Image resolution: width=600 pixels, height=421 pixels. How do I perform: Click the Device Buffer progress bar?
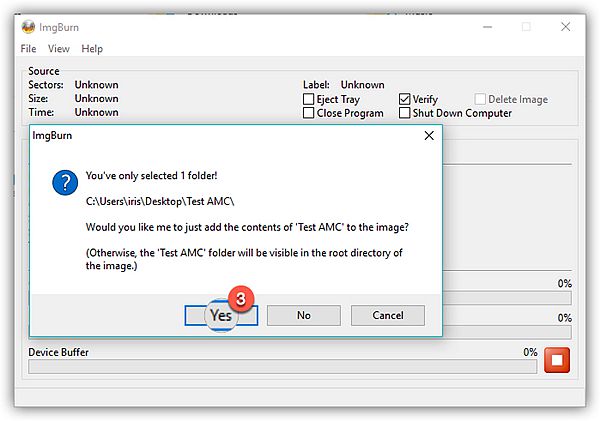pyautogui.click(x=283, y=366)
